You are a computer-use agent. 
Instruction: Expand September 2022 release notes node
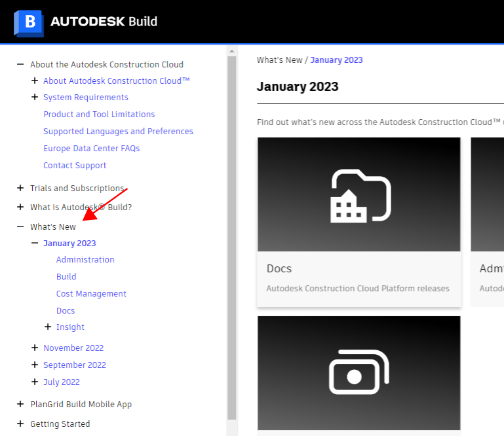[35, 365]
